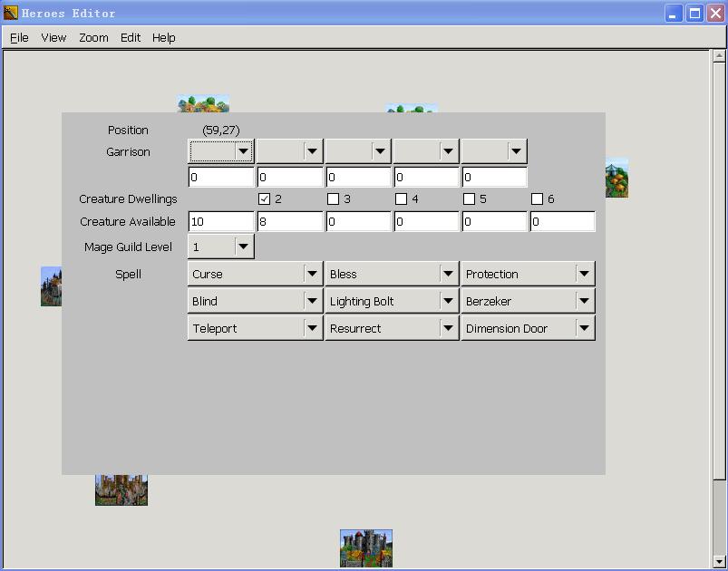This screenshot has width=728, height=571.
Task: Click the fifth Creature Available field
Action: pyautogui.click(x=494, y=221)
